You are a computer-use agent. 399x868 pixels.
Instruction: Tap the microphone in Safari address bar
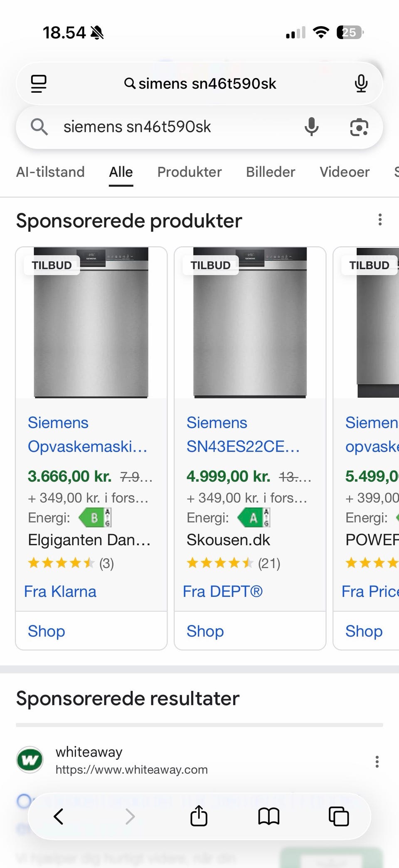click(x=361, y=84)
